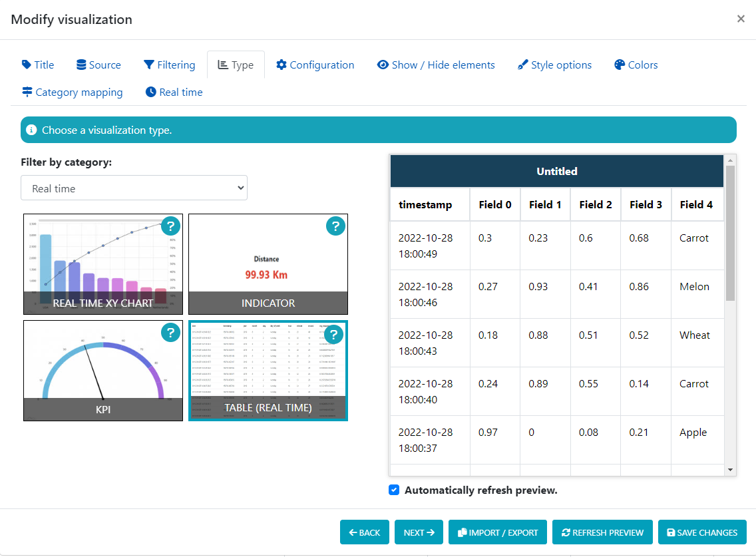Click the Apple cell
756x557 pixels.
(x=697, y=440)
